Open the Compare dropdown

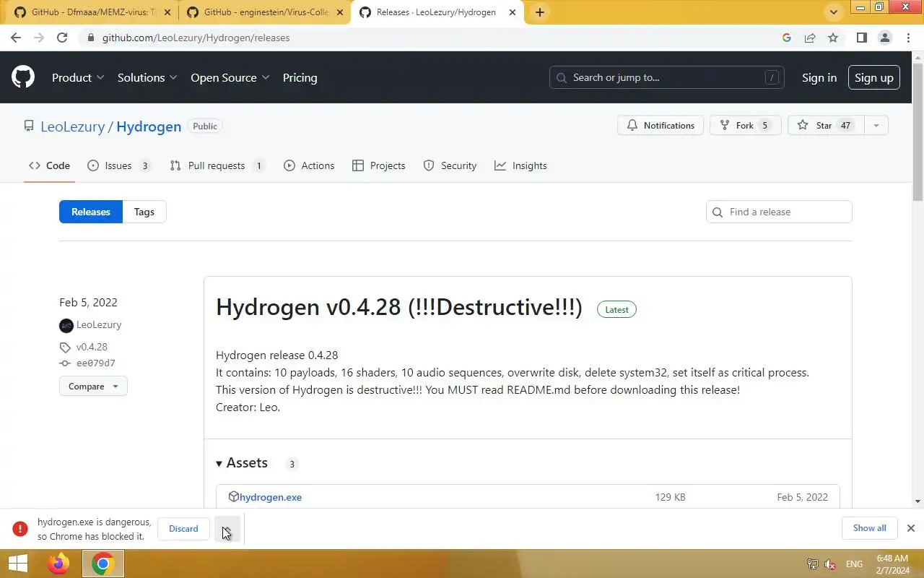pos(93,387)
